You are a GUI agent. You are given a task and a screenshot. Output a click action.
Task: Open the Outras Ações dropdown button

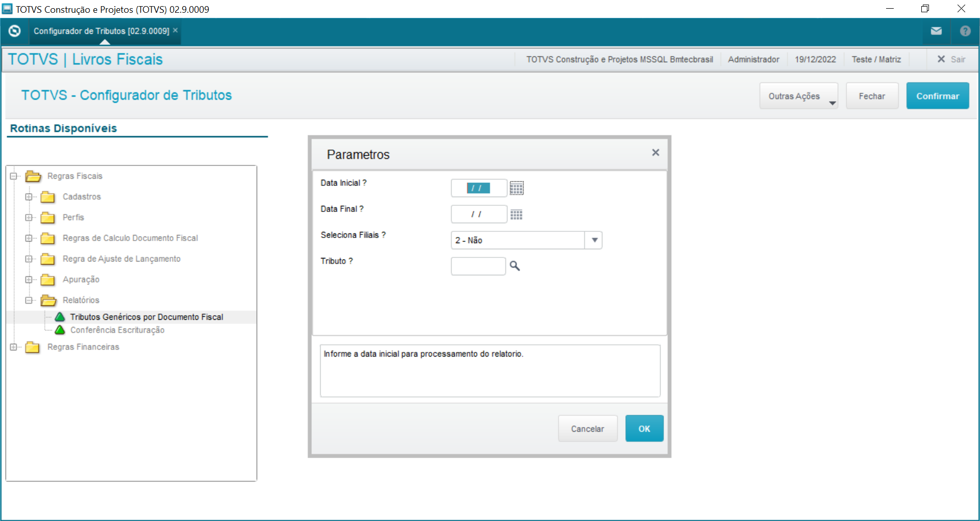[799, 96]
